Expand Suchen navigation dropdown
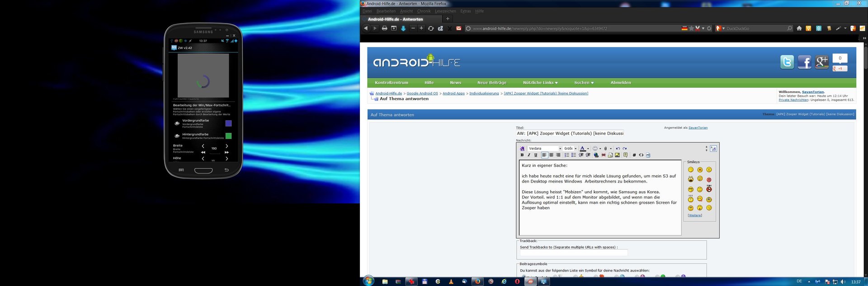 pos(584,83)
